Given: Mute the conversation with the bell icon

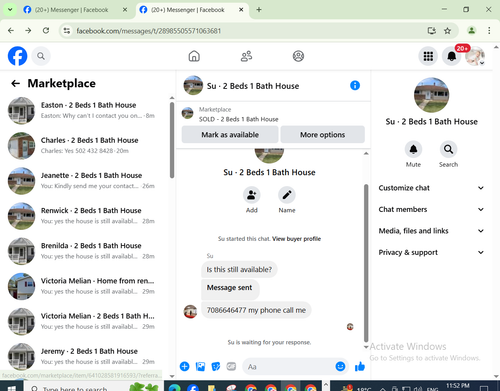Looking at the screenshot, I should pyautogui.click(x=413, y=149).
